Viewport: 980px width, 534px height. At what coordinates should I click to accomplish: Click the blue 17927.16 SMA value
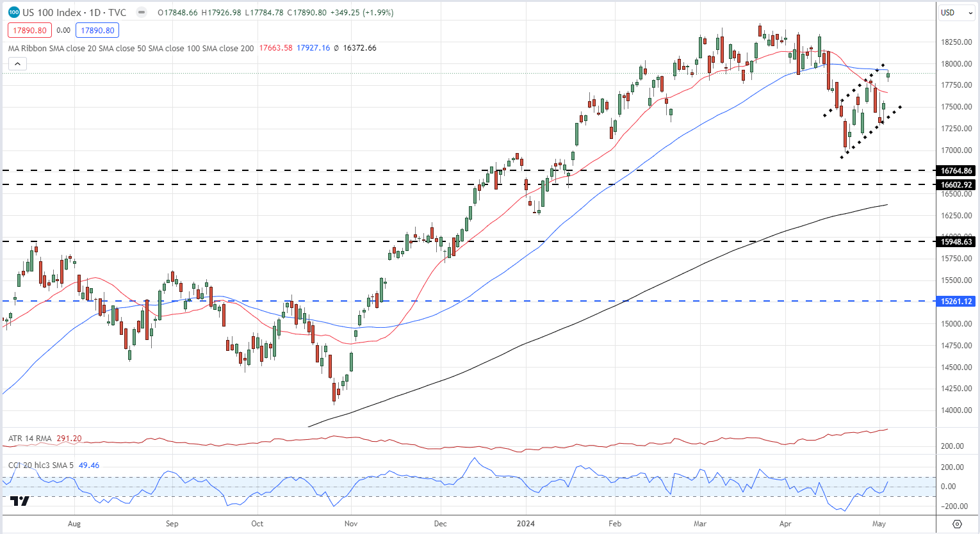(x=313, y=48)
